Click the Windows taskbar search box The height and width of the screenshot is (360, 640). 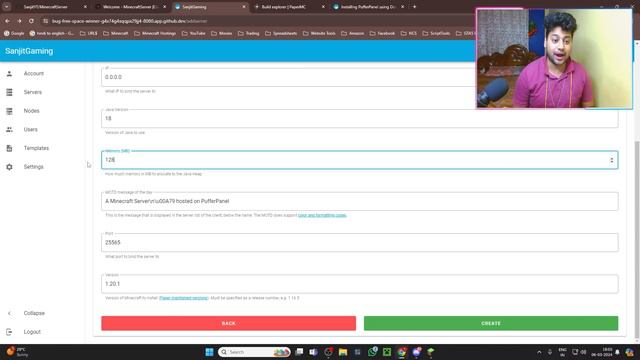(x=254, y=352)
